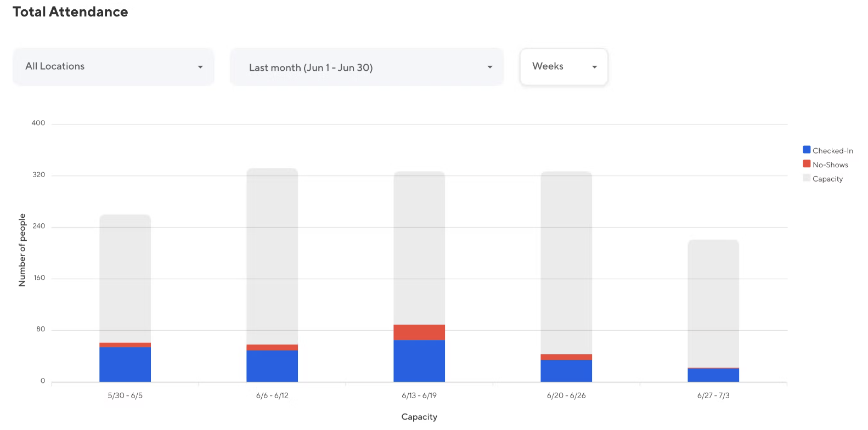This screenshot has width=868, height=430.
Task: Click red No-Shows segment for 6/6 - 6/12
Action: point(272,347)
